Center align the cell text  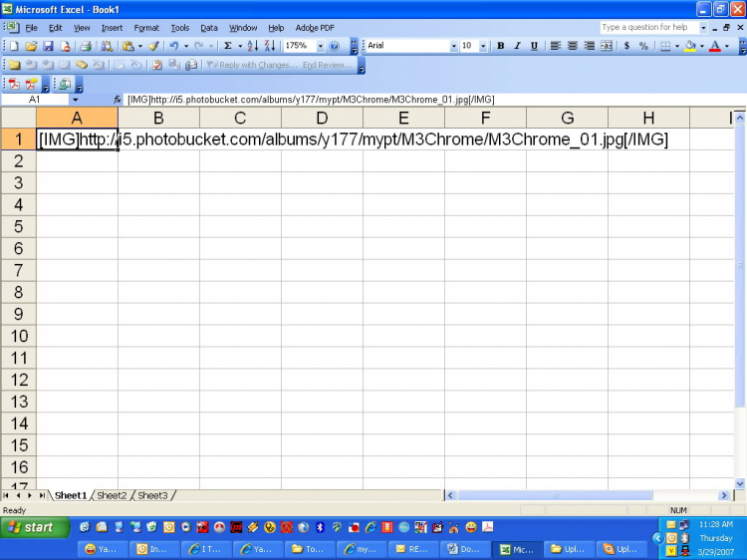coord(572,46)
